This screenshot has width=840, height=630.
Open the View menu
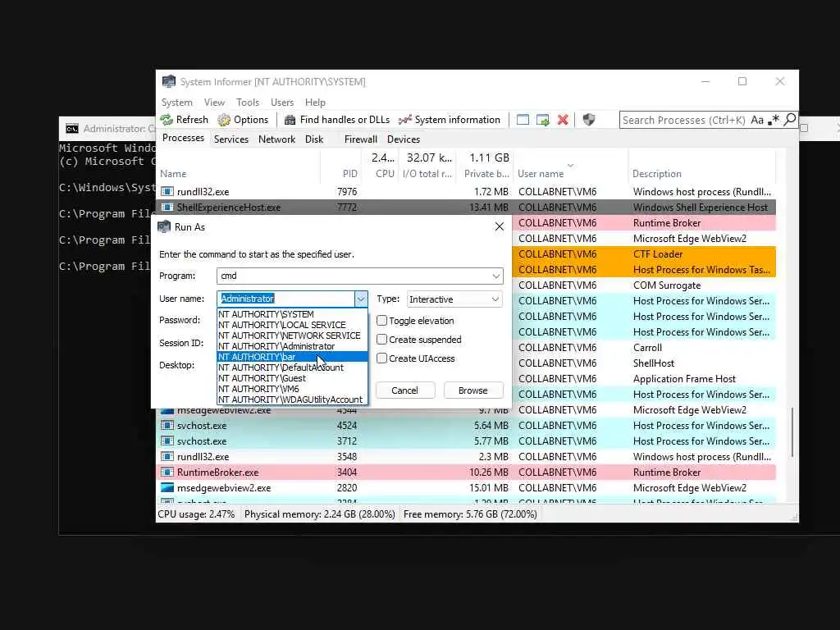tap(214, 103)
